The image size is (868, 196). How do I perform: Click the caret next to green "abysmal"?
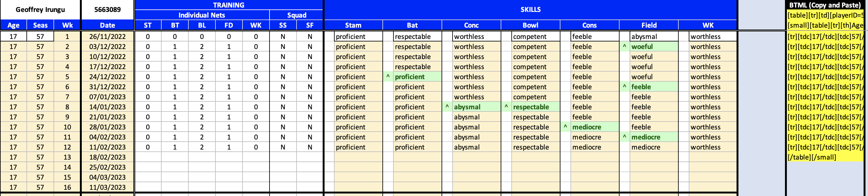point(447,107)
